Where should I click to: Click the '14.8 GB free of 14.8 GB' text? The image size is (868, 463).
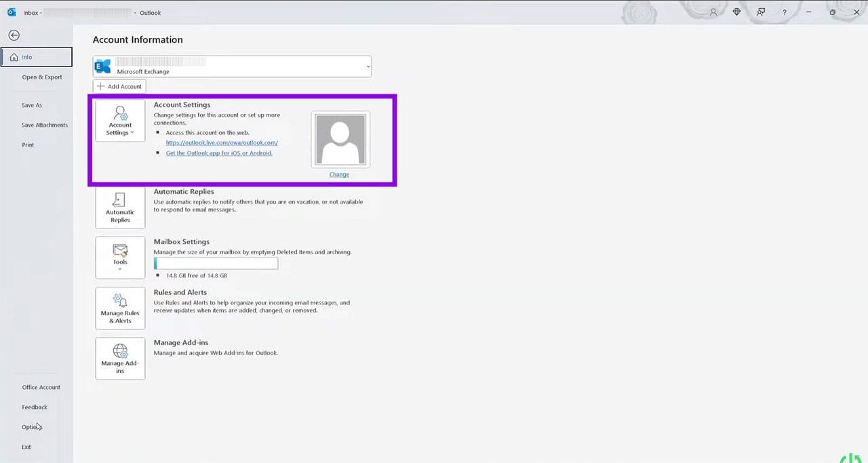click(197, 276)
